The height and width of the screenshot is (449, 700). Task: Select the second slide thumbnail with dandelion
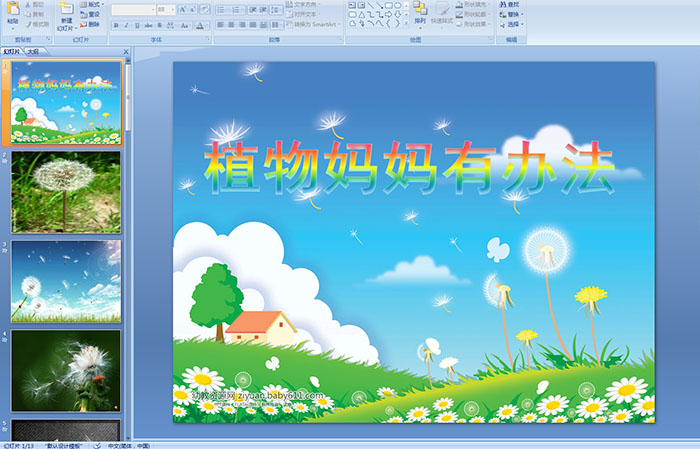tap(66, 191)
